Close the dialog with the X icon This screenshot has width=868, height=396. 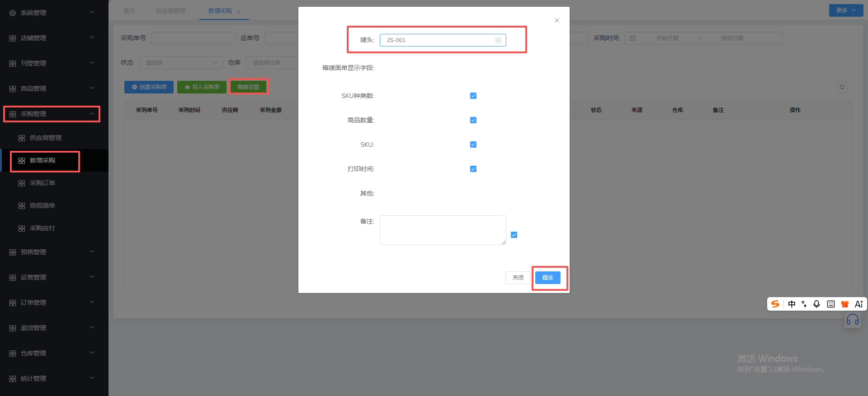[x=557, y=20]
